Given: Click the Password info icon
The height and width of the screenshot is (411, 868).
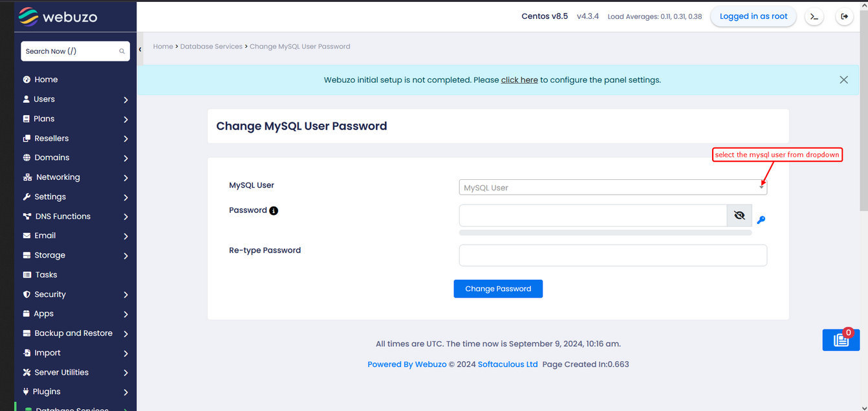Looking at the screenshot, I should pyautogui.click(x=274, y=210).
